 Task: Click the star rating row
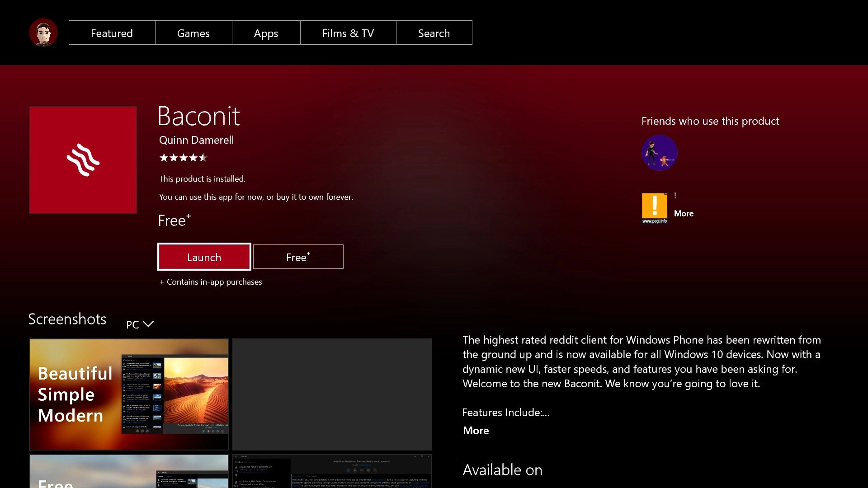(x=183, y=158)
